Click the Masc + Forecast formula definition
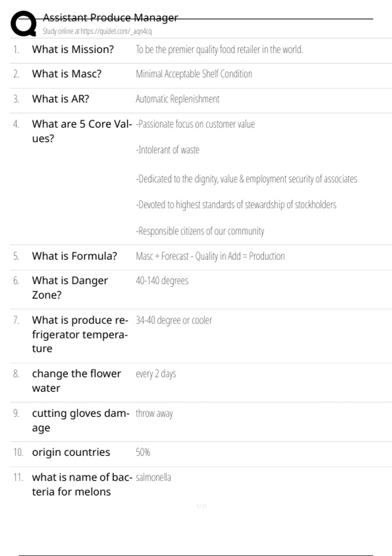Image resolution: width=392 pixels, height=556 pixels. (210, 256)
